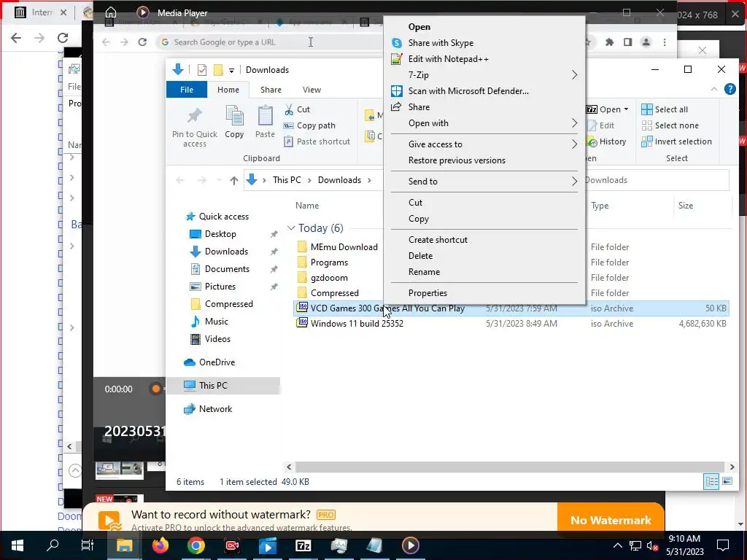Switch to large icons view layout
Screen dimensions: 747x560
pyautogui.click(x=727, y=481)
